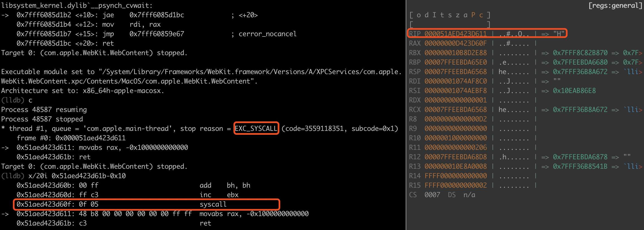Screen dimensions: 644x230
Task: Click the cerror_nocancel comment text
Action: click(x=267, y=34)
